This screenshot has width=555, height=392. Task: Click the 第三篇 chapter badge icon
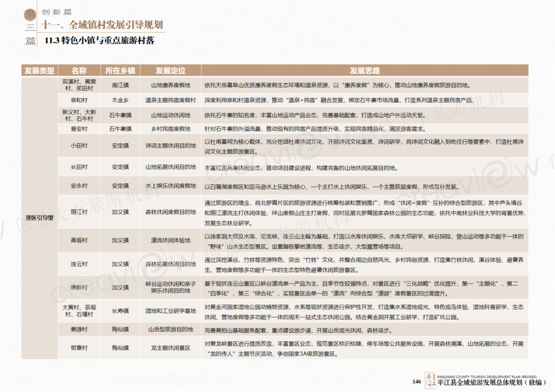point(30,27)
